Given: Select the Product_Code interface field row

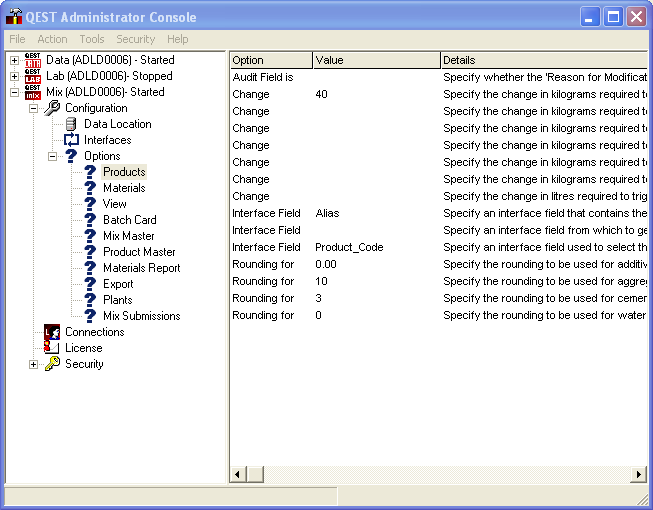Looking at the screenshot, I should [350, 247].
